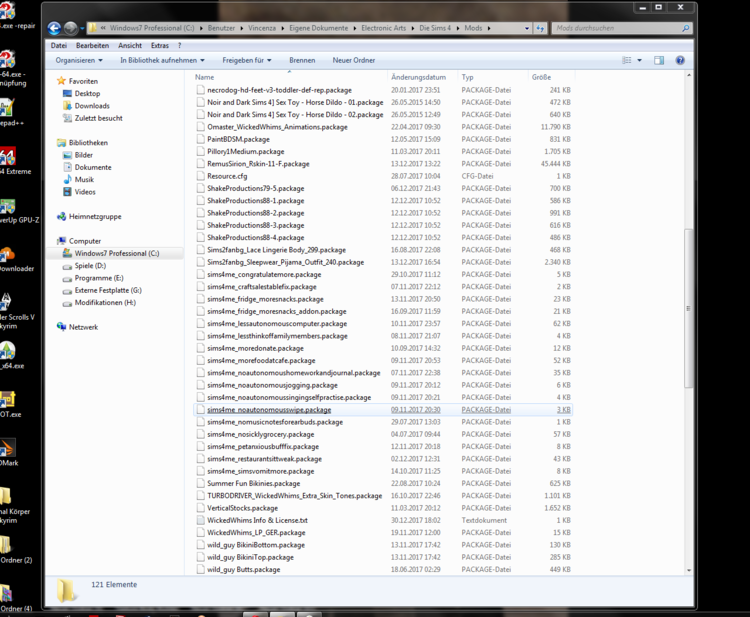The image size is (750, 617).
Task: Select Dokumente library
Action: (93, 167)
